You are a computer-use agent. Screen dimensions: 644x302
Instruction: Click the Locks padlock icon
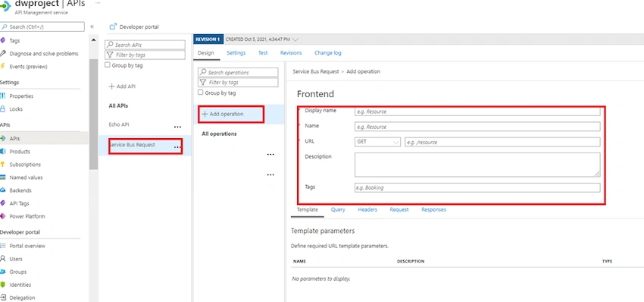3,109
